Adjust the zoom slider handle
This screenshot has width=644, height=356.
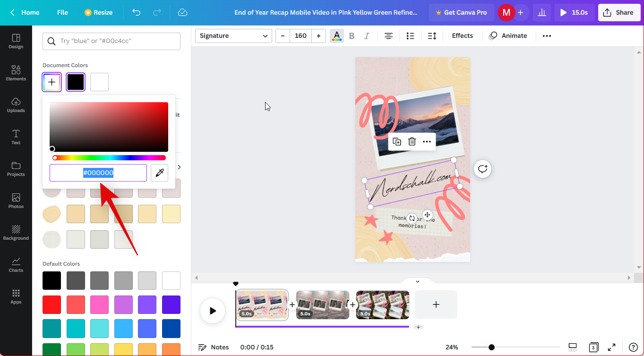491,347
